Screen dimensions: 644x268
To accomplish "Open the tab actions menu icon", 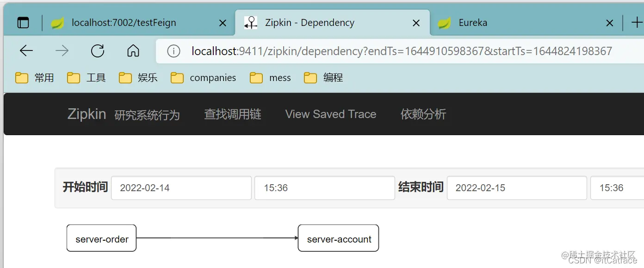I will (x=23, y=23).
